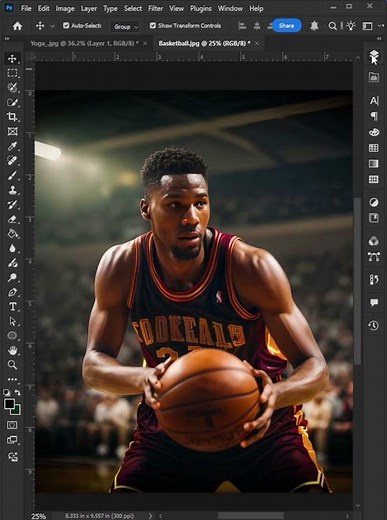The image size is (387, 520).
Task: Open the Gradients panel icon
Action: 374,164
